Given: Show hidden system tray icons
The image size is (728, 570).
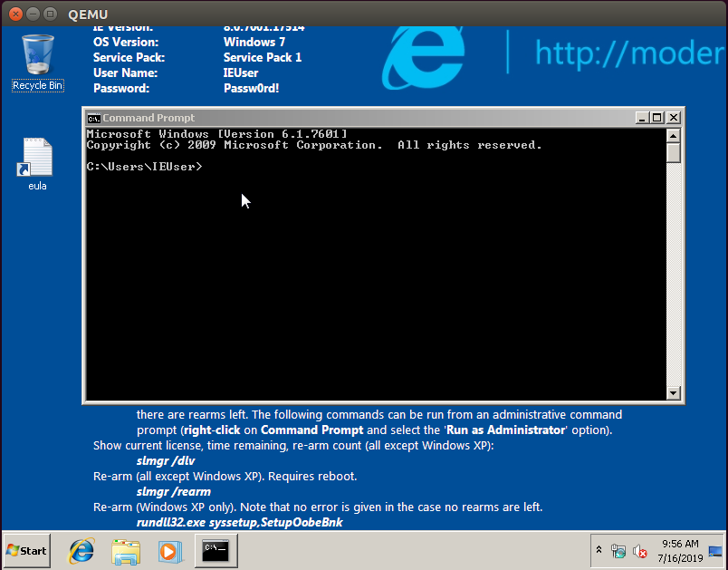Looking at the screenshot, I should point(599,550).
